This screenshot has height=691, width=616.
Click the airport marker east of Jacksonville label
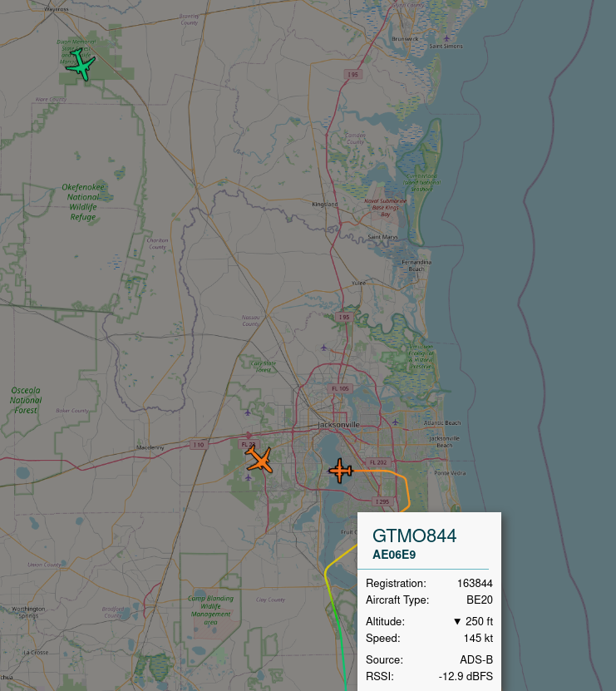click(395, 422)
